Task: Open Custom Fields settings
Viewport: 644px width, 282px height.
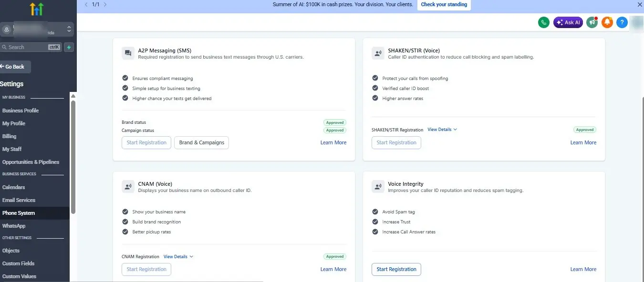Action: click(x=19, y=263)
